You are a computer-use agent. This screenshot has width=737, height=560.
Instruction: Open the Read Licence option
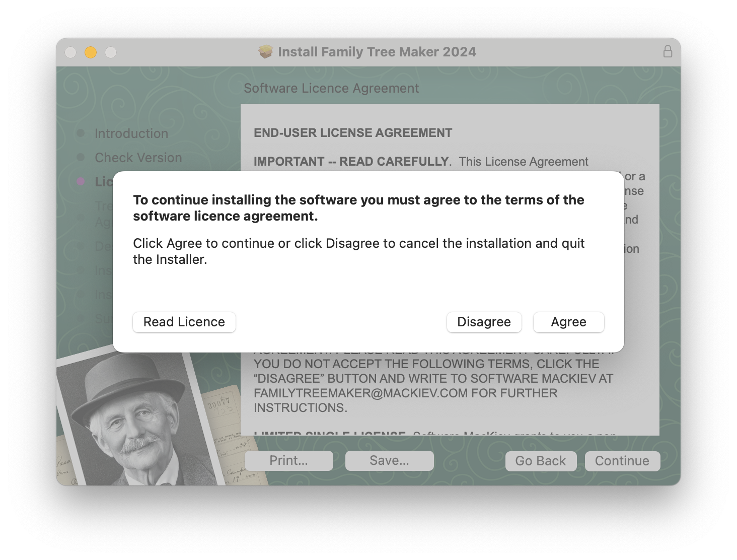184,322
